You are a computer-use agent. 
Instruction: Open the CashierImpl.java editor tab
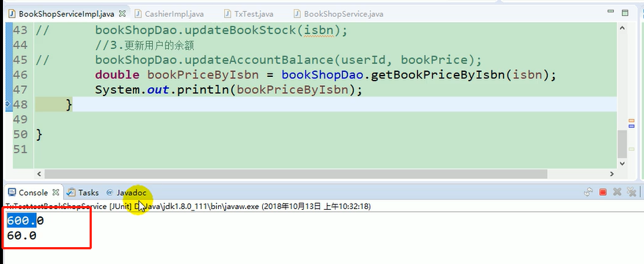point(174,14)
